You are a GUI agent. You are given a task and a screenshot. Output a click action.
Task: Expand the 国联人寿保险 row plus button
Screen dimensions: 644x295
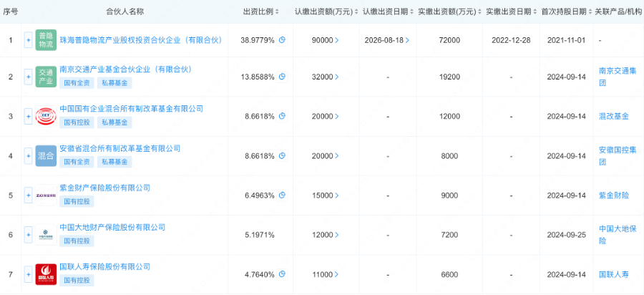[x=29, y=274]
